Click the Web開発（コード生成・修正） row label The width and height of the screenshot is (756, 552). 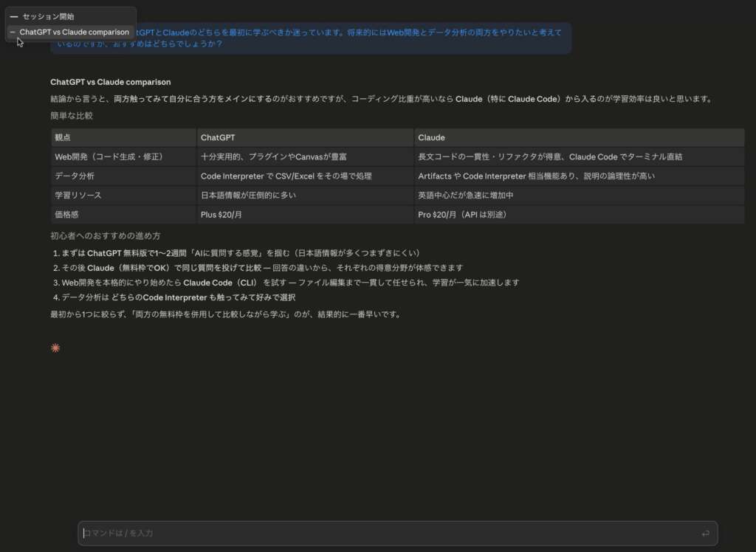click(x=123, y=156)
